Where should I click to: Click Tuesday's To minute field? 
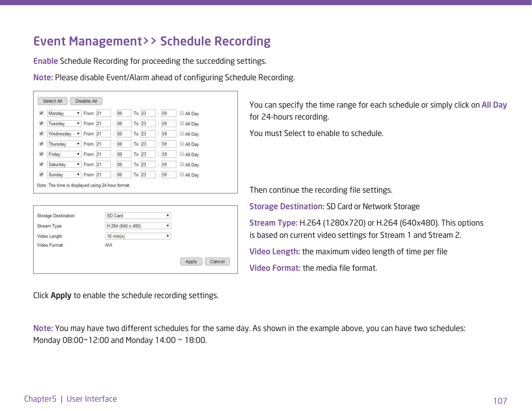pos(169,123)
